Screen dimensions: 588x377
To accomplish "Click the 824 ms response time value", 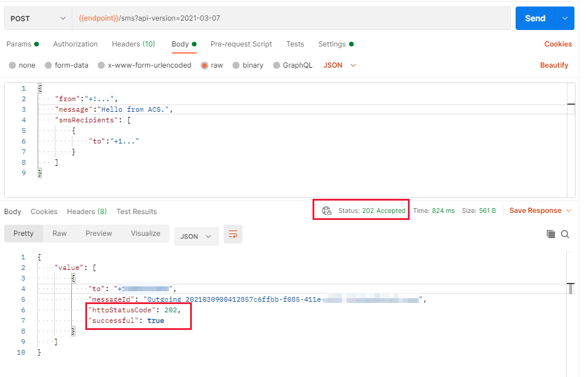I will tap(443, 211).
